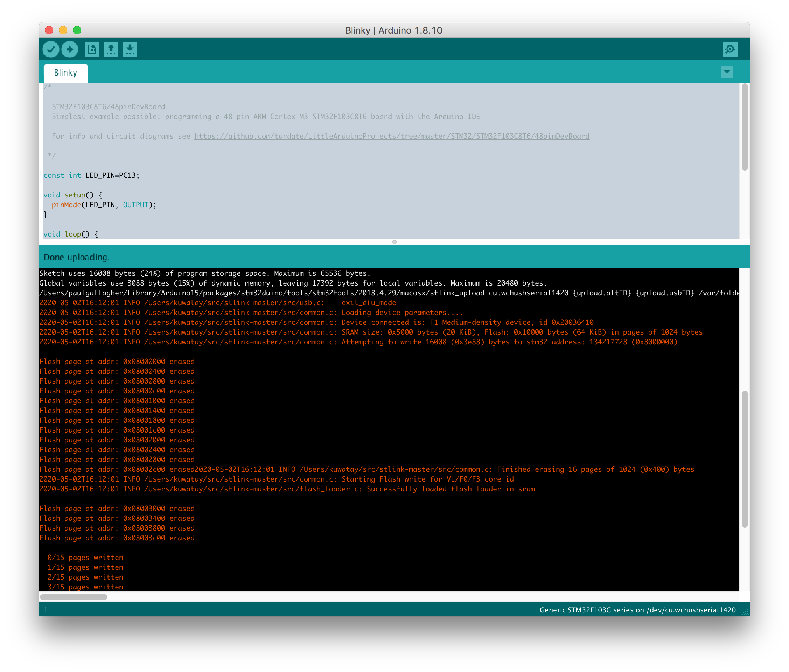
Task: Click the 'exit_dfu_mode' log line
Action: (x=218, y=303)
